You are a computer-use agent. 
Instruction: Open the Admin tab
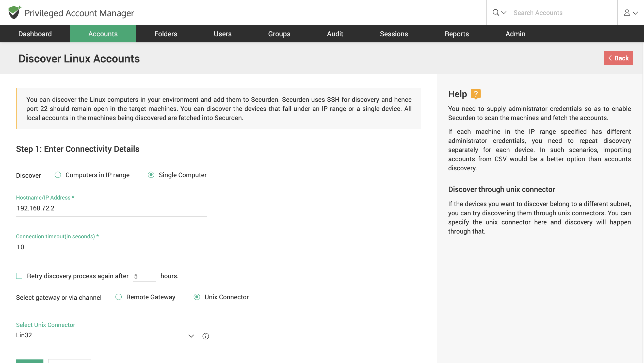tap(516, 34)
